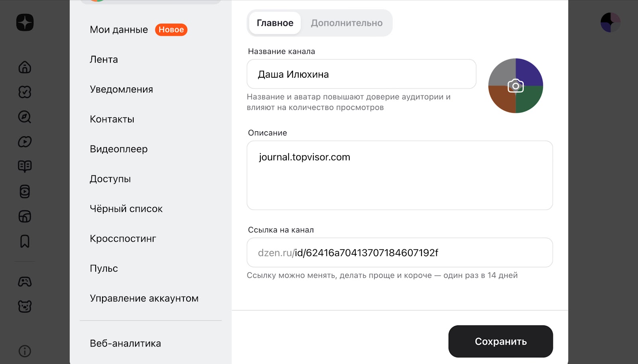
Task: Click the info icon at the bottom
Action: 24,352
